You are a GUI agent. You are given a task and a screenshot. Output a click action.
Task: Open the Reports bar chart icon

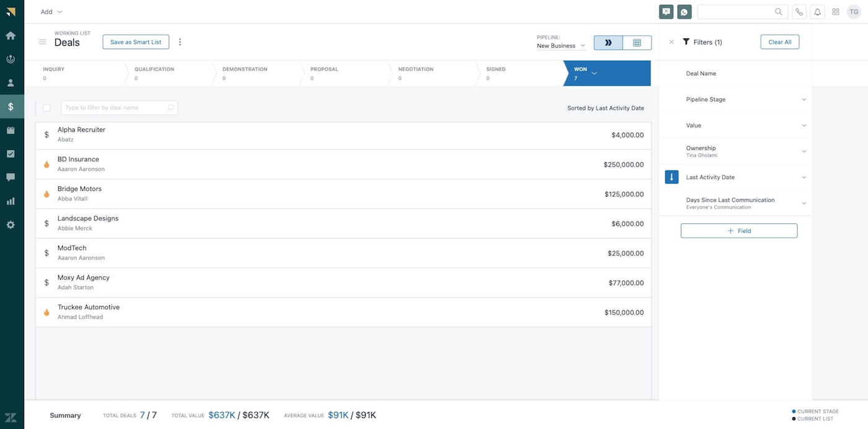tap(11, 201)
